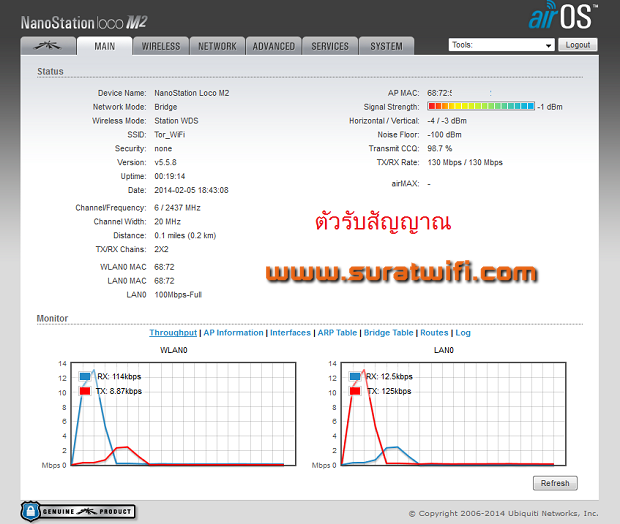Image resolution: width=620 pixels, height=524 pixels.
Task: Click LAN0 speed value '100Mbps-Full'
Action: tap(178, 295)
